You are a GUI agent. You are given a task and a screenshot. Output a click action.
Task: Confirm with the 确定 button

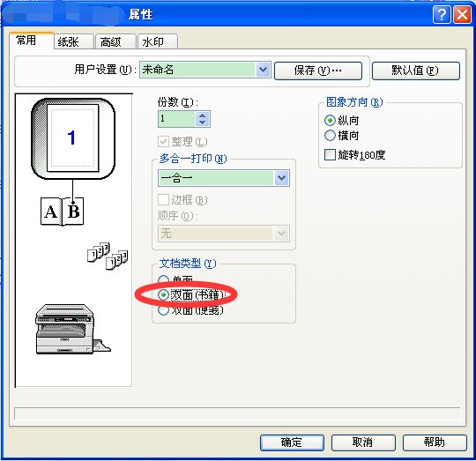pos(292,442)
